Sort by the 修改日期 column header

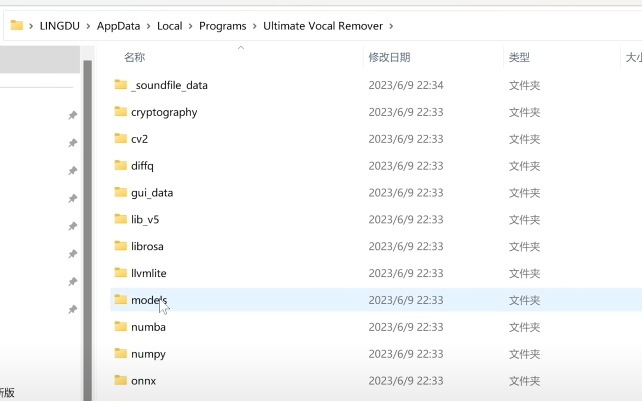(x=389, y=57)
